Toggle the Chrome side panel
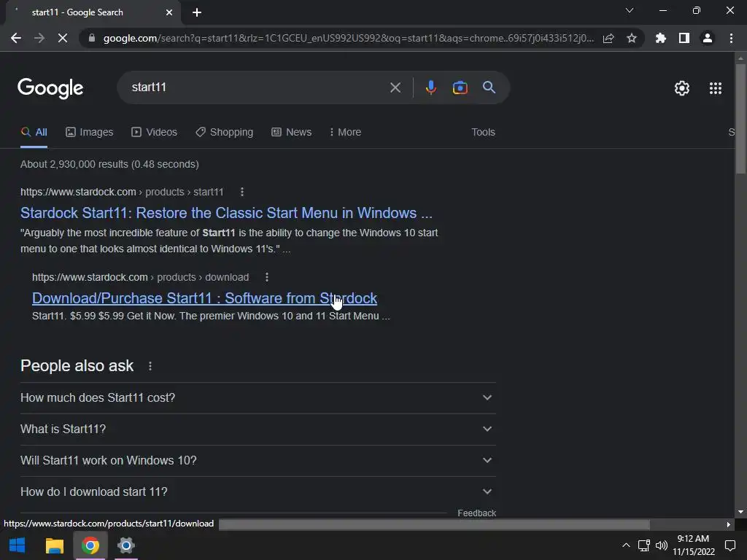The height and width of the screenshot is (560, 747). [x=684, y=38]
